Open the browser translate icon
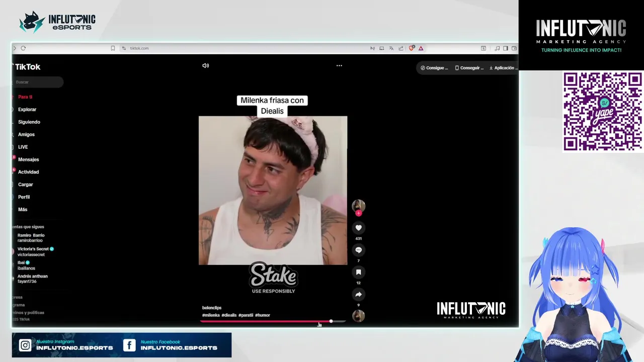Screen dimensions: 644x362 [x=391, y=48]
